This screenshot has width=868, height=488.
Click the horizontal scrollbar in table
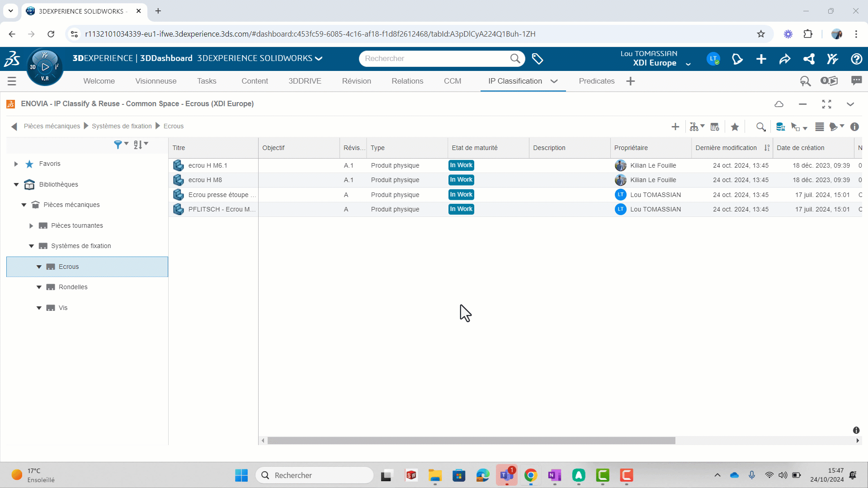click(x=471, y=441)
